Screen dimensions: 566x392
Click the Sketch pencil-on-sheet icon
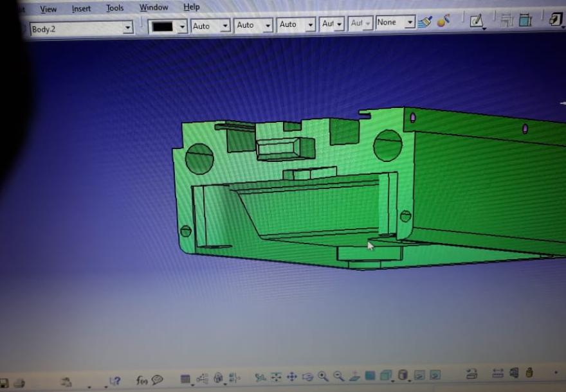[x=477, y=21]
